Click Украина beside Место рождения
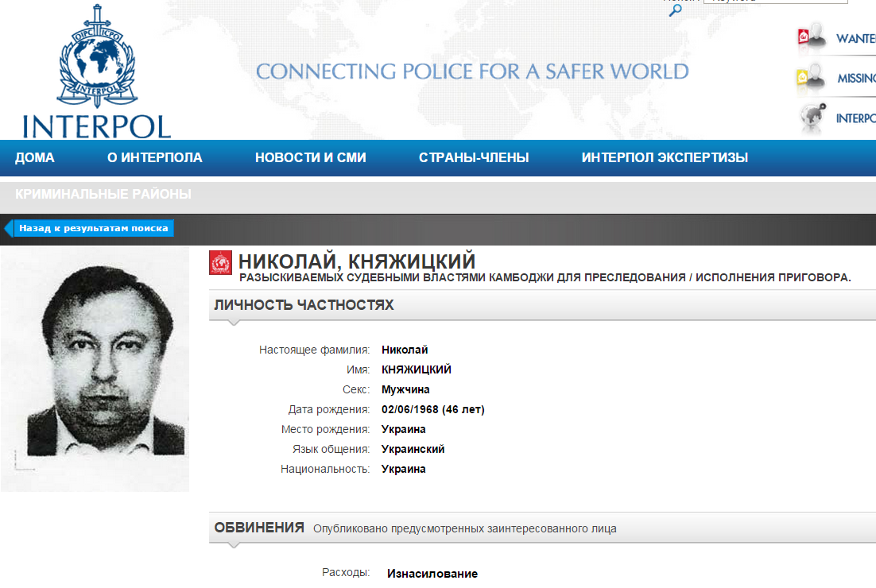The height and width of the screenshot is (588, 876). [x=403, y=429]
